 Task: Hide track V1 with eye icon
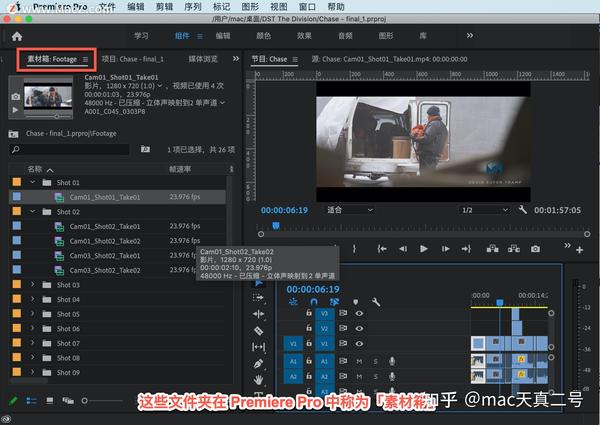(359, 344)
